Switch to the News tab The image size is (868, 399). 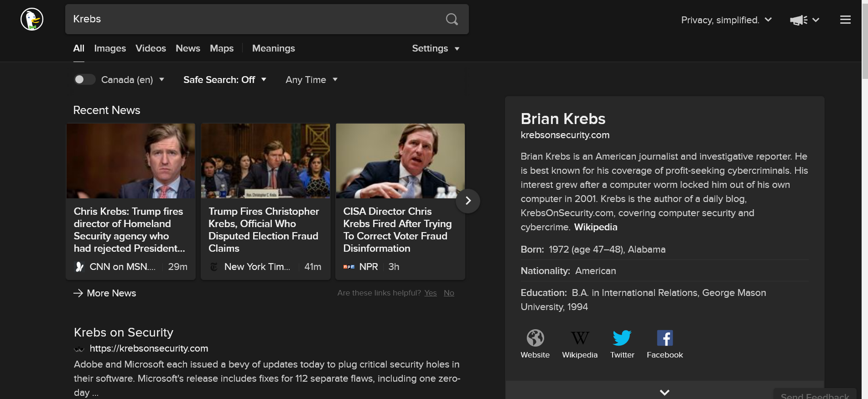[188, 48]
